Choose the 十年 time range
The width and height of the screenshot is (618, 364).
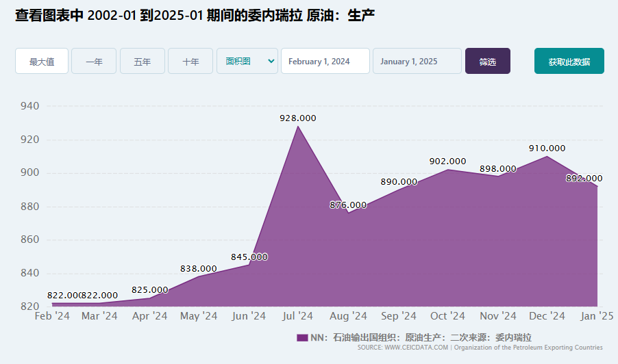click(190, 61)
